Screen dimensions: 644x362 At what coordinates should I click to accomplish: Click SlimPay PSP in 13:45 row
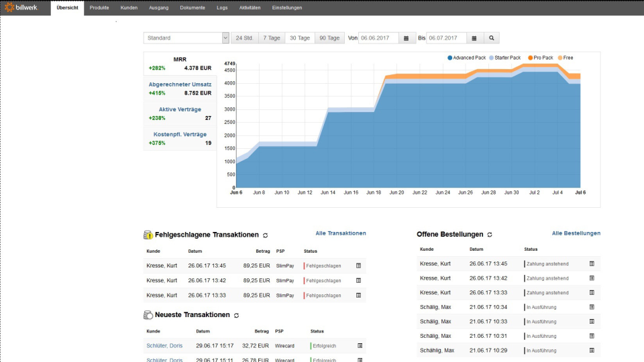[285, 266]
